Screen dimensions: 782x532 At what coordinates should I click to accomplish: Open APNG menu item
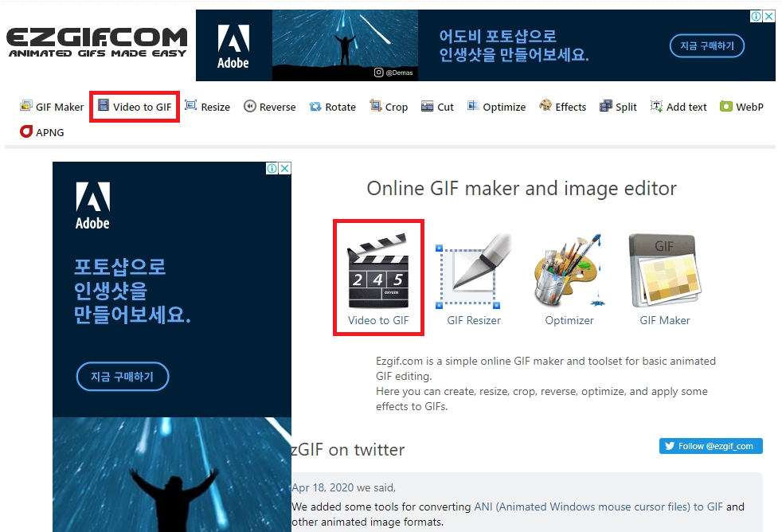pyautogui.click(x=42, y=132)
